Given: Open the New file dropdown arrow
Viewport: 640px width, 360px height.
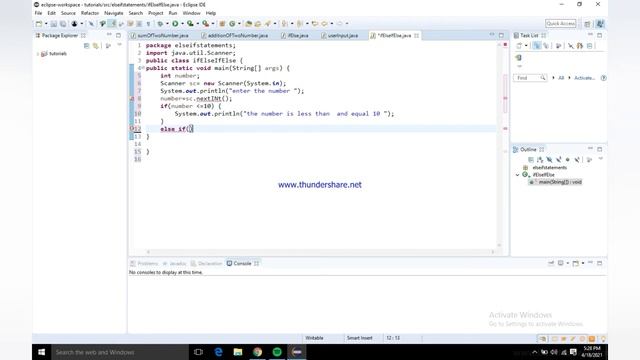Looking at the screenshot, I should 46,24.
